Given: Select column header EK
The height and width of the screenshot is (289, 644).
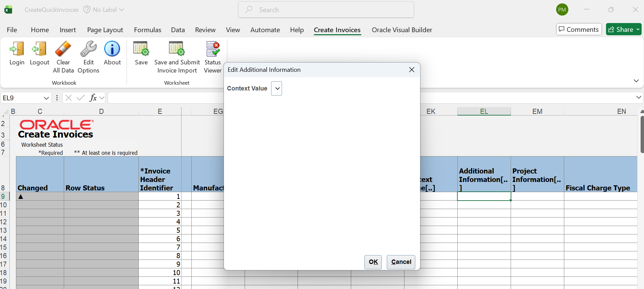Looking at the screenshot, I should pyautogui.click(x=431, y=111).
